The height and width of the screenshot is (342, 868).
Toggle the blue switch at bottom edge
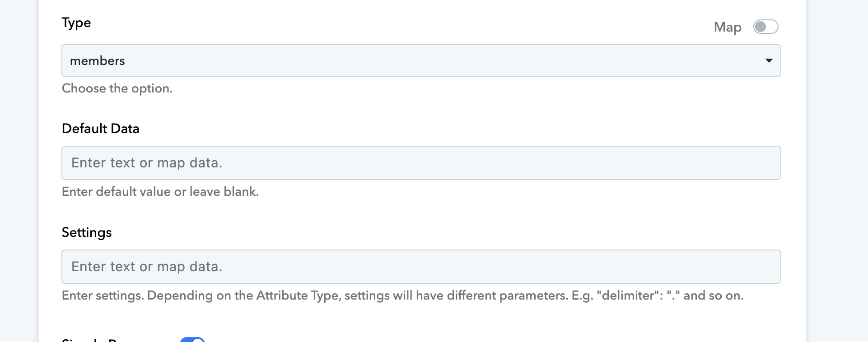pyautogui.click(x=192, y=339)
